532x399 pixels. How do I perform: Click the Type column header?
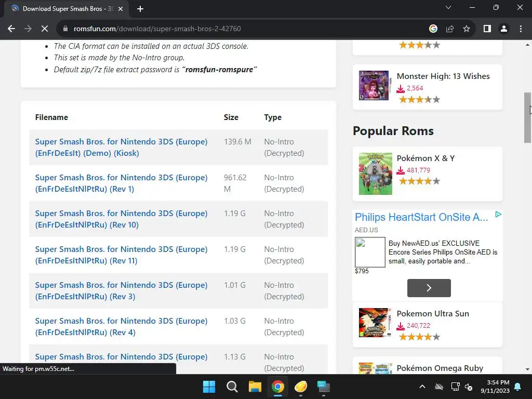coord(273,117)
